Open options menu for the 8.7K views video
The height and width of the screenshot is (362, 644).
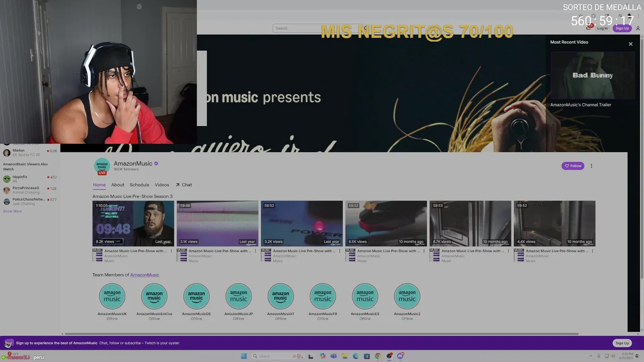pyautogui.click(x=508, y=251)
